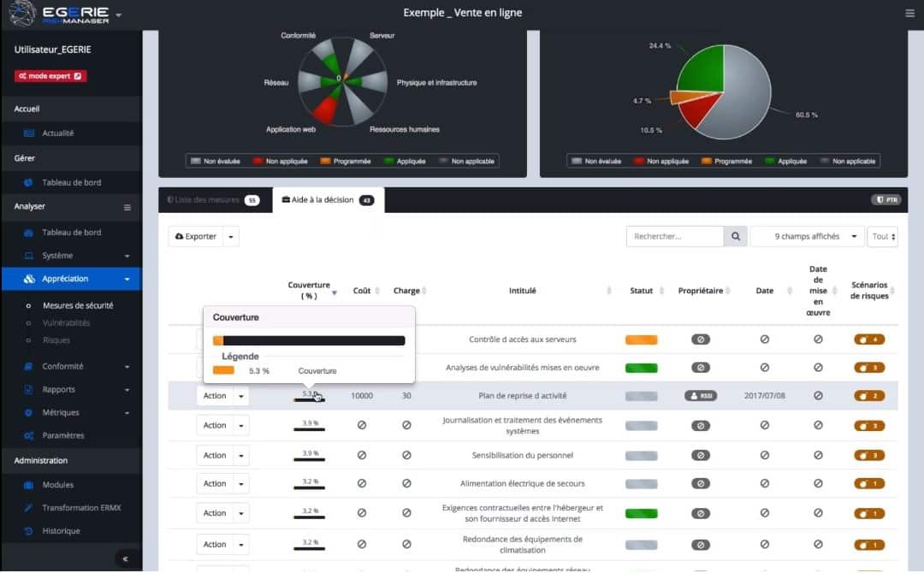
Task: Open the Tout selector
Action: [882, 236]
